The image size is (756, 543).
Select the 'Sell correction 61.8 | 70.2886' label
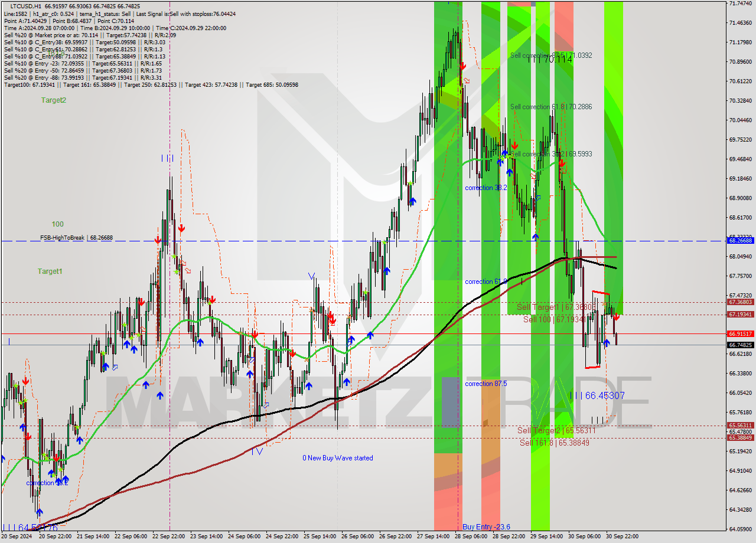(551, 107)
